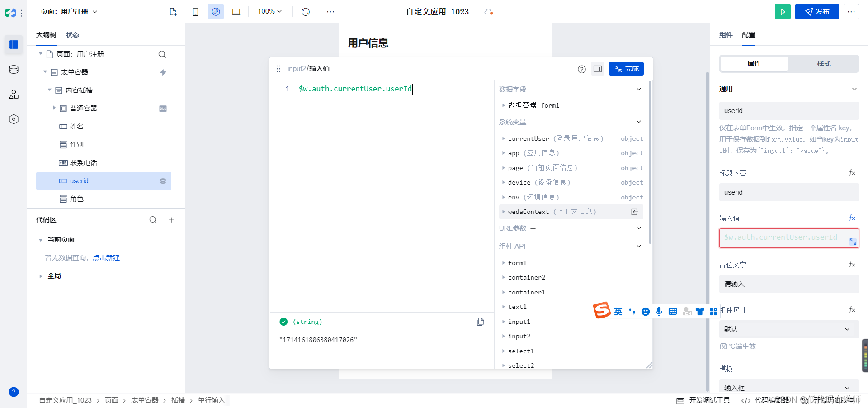Viewport: 868px width, 408px height.
Task: Collapse the 系统变量 section
Action: point(639,122)
